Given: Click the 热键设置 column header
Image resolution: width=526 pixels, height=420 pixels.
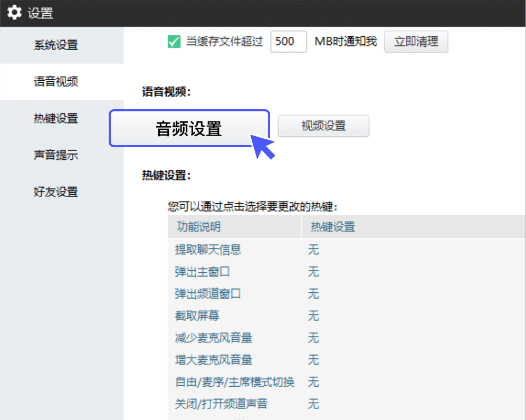Looking at the screenshot, I should [333, 227].
